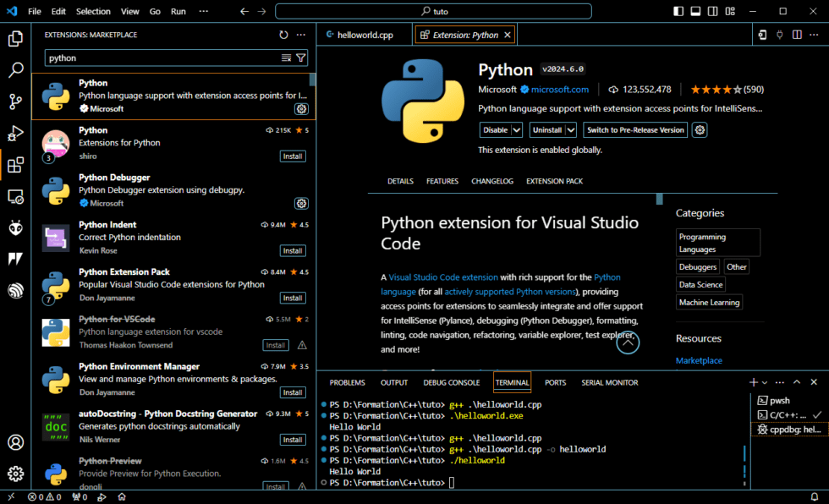Open the customize layout button
Screen dimensions: 829x504
(x=730, y=11)
